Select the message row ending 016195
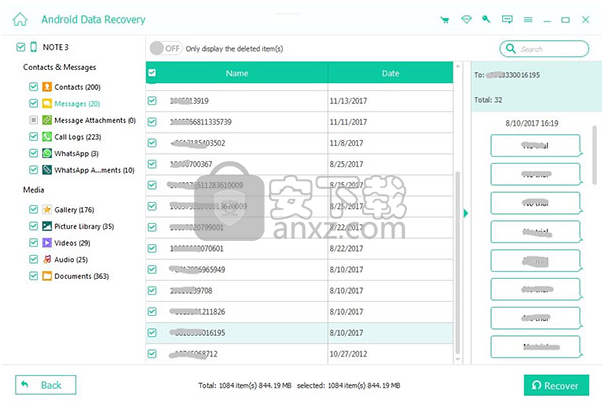Image resolution: width=604 pixels, height=406 pixels. [299, 333]
